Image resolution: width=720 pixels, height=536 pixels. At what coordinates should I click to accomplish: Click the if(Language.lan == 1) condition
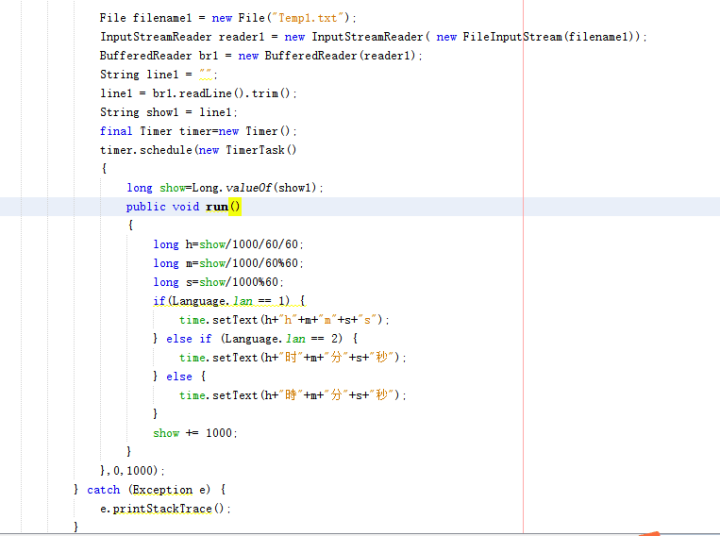click(222, 301)
